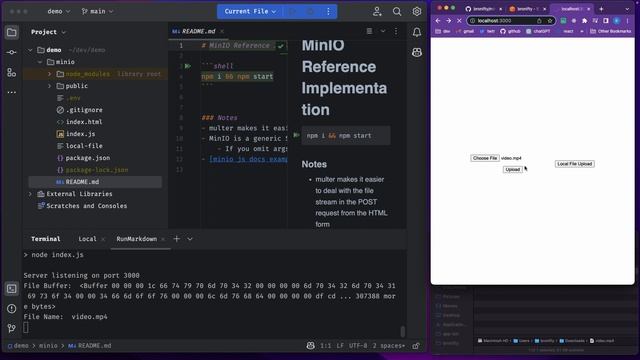Open IDE settings gear
The width and height of the screenshot is (640, 360).
point(416,11)
